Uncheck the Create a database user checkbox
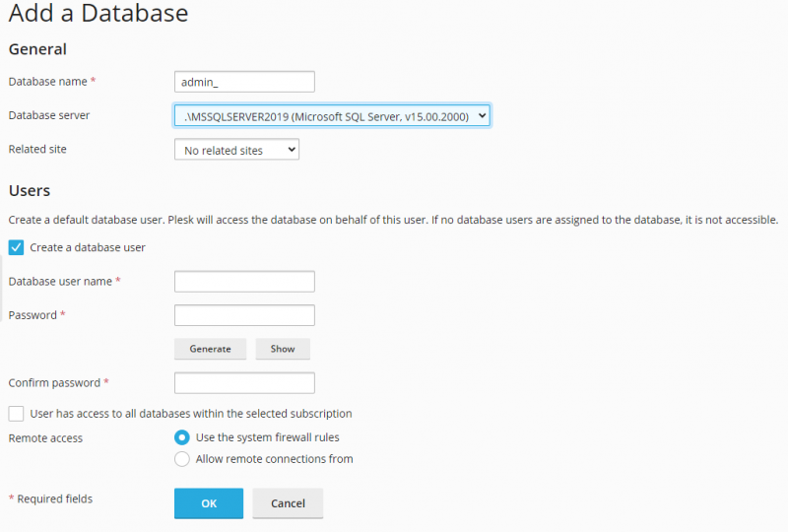 click(16, 247)
